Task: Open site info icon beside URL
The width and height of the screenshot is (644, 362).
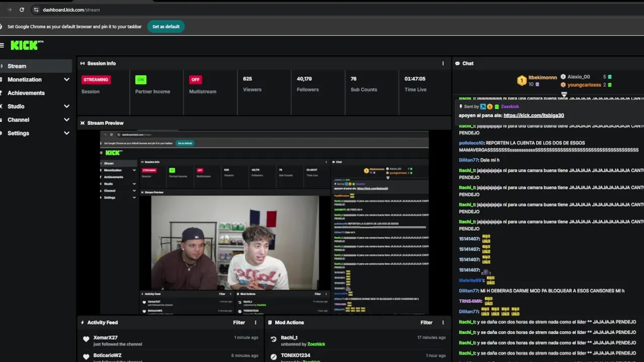Action: (36, 10)
